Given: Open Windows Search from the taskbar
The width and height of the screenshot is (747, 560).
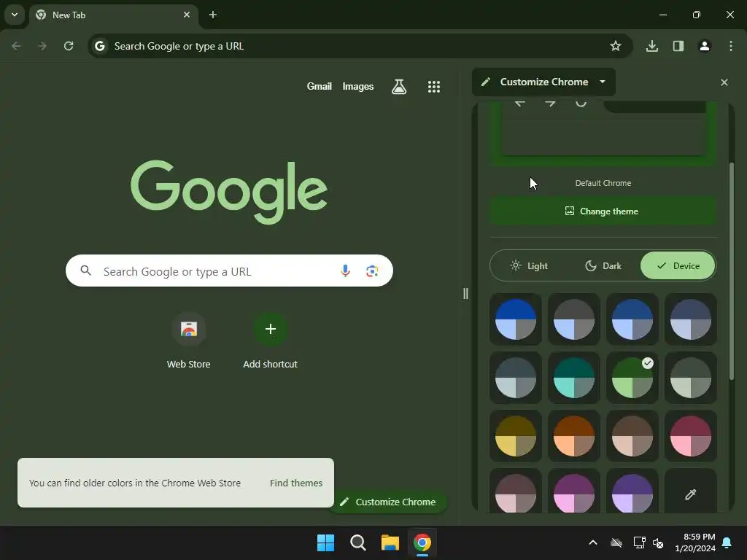Looking at the screenshot, I should click(357, 542).
